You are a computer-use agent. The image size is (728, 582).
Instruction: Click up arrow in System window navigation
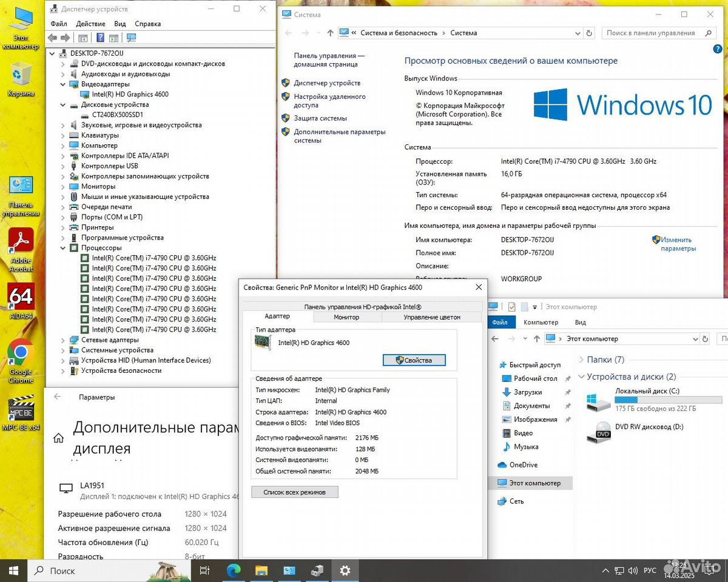[330, 33]
